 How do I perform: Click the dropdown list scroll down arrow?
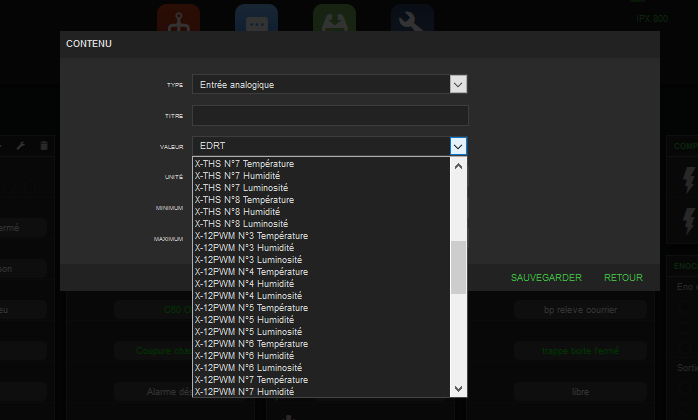(x=458, y=388)
